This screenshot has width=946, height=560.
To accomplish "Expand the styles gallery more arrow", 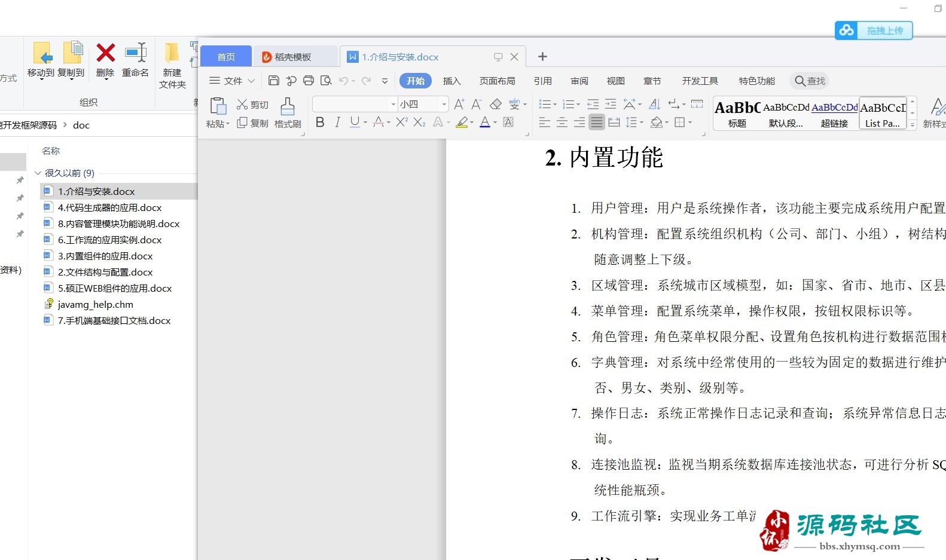I will 912,125.
